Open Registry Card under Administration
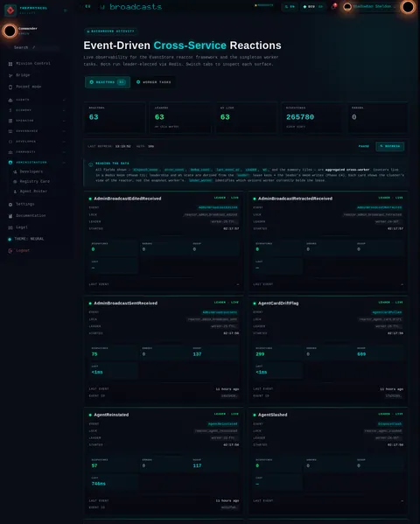 coord(34,181)
